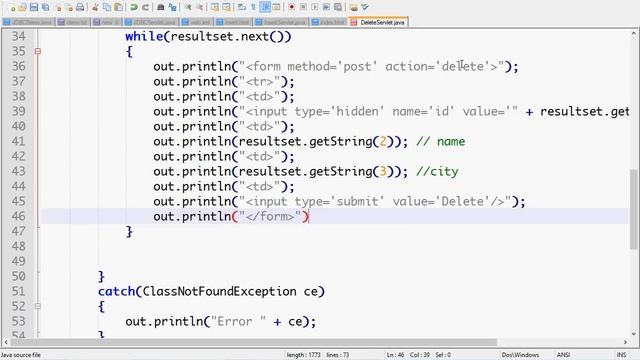Switch to the JDBCServlet.java tab
This screenshot has height=360, width=640.
click(151, 22)
